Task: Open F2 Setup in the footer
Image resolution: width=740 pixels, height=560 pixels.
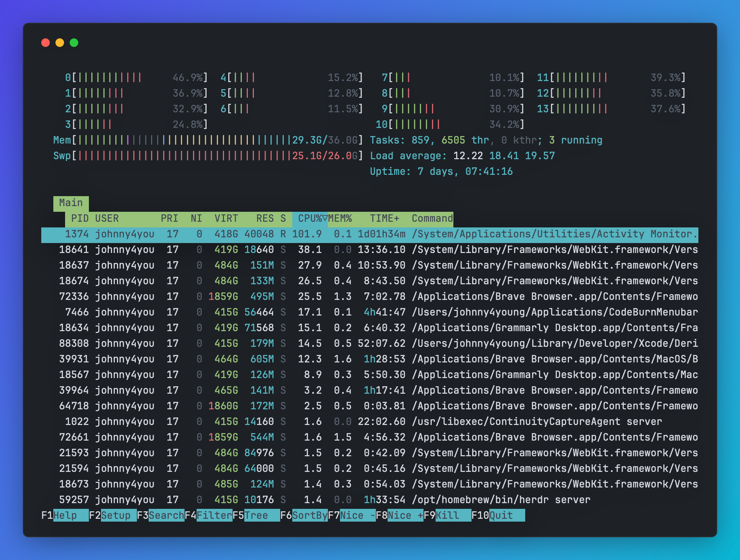Action: [113, 515]
